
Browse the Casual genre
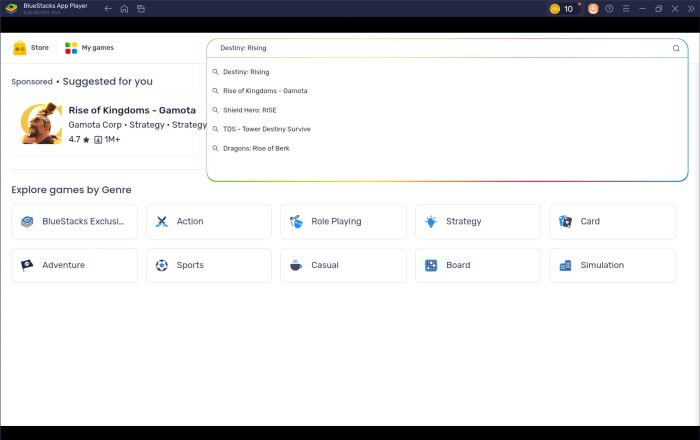[343, 265]
